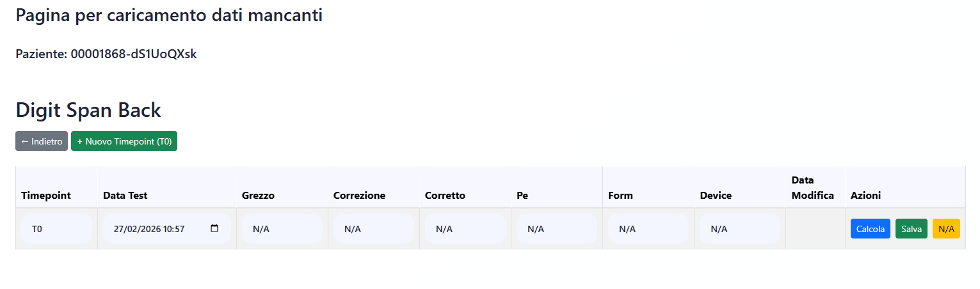Click the empty Data Modifica cell
The image size is (980, 289).
(815, 229)
